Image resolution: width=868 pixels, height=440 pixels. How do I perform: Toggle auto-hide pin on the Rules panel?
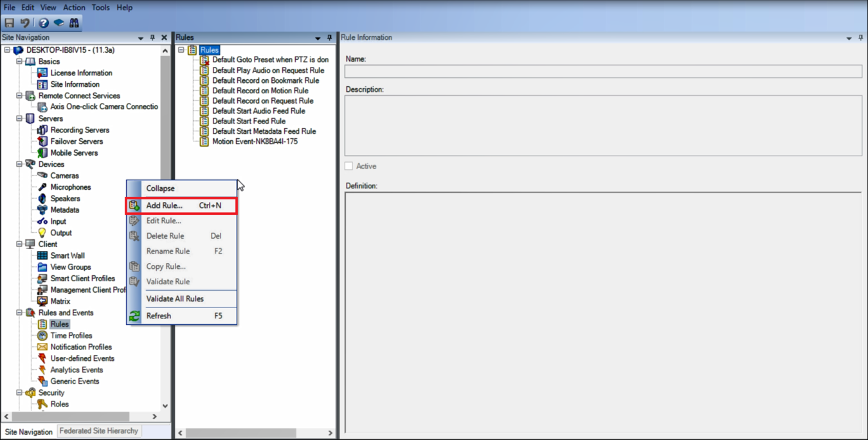click(330, 38)
